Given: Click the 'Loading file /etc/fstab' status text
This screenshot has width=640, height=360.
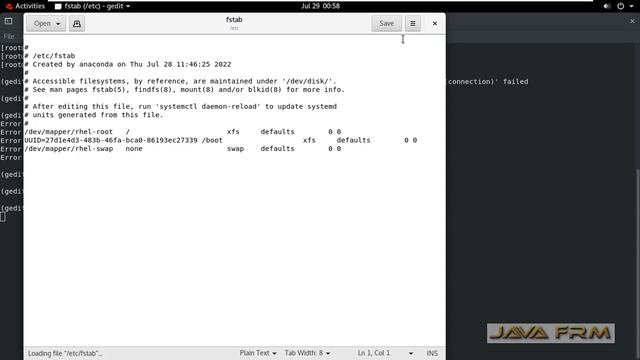Looking at the screenshot, I should (x=65, y=353).
